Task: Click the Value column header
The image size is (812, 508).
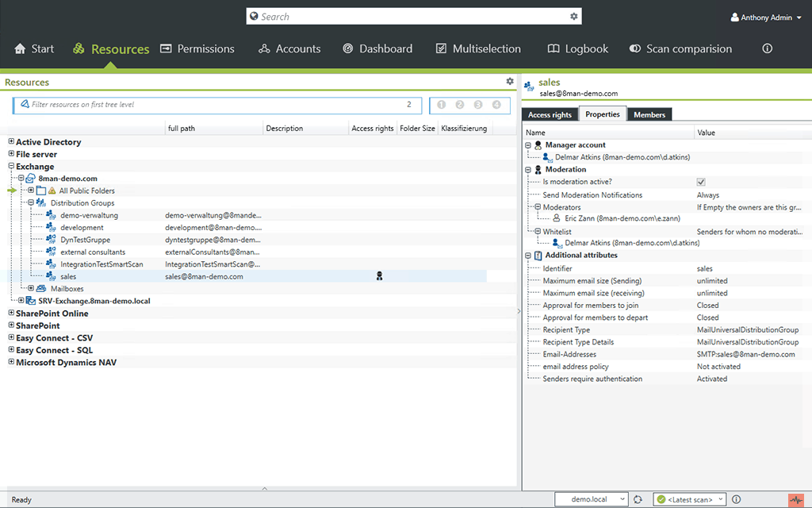Action: pos(753,133)
